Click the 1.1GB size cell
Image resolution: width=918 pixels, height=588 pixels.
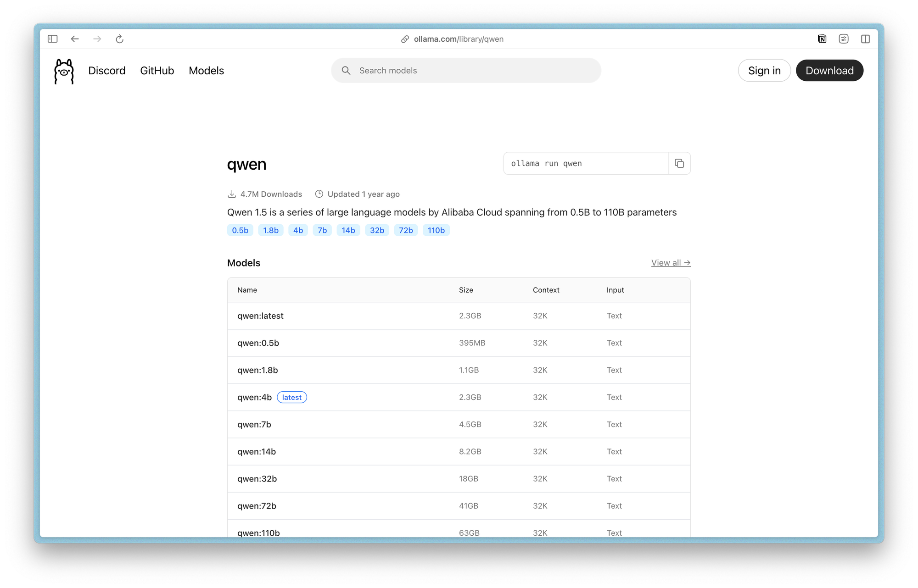(x=469, y=370)
